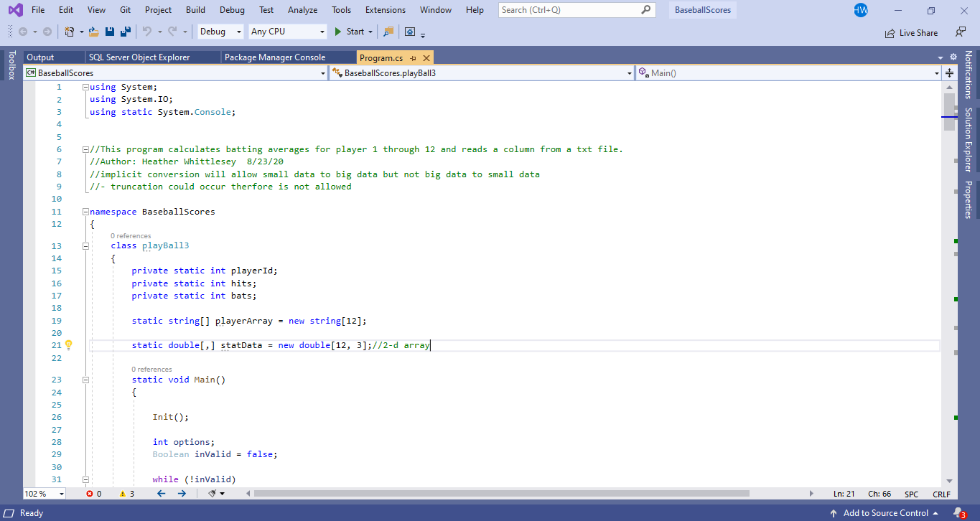Click the Visual Studio logo icon

15,10
